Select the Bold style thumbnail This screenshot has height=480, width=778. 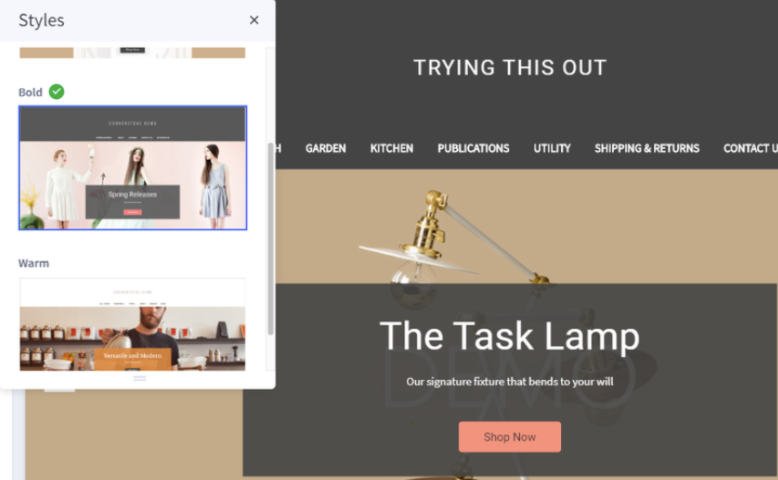[132, 168]
